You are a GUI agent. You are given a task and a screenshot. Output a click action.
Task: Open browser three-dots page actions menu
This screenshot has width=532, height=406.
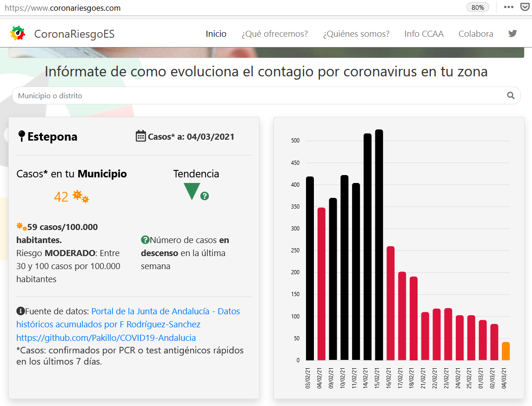509,7
